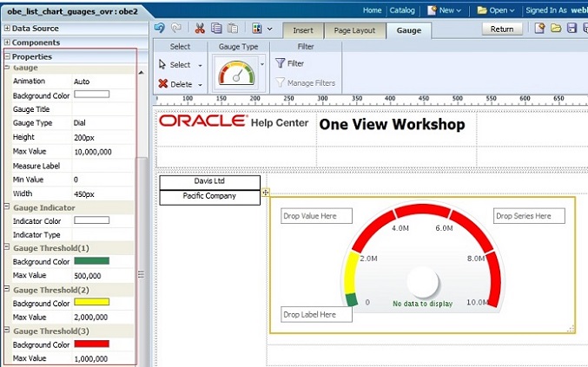
Task: Collapse the Properties panel
Action: point(7,56)
